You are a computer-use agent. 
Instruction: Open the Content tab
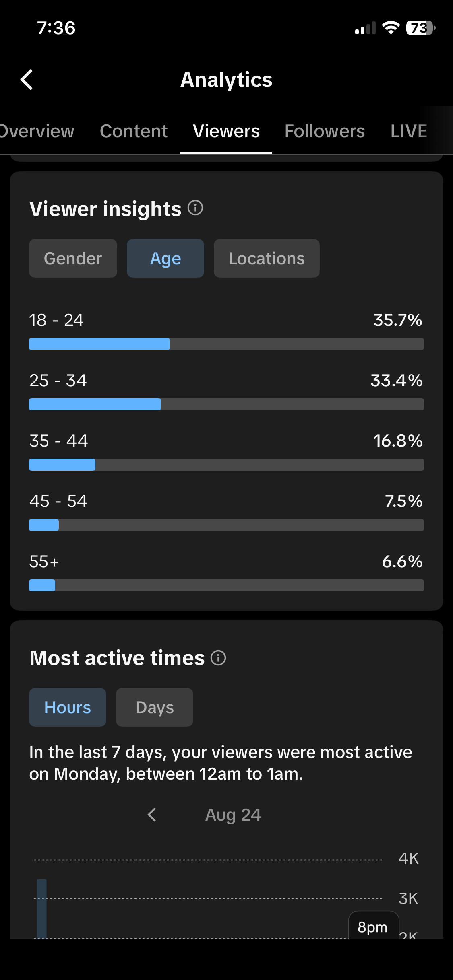[134, 131]
